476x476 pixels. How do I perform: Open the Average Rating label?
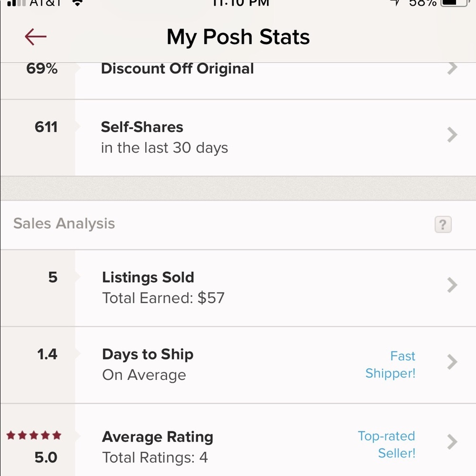(158, 437)
